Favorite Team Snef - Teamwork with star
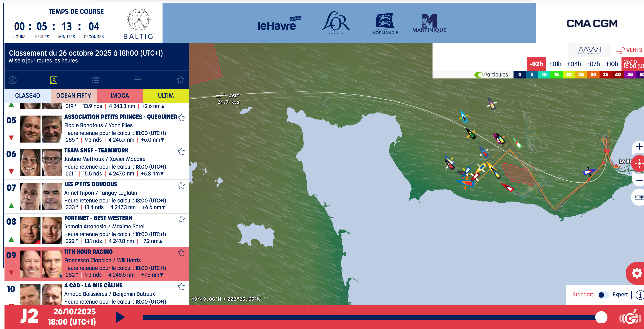The image size is (644, 329). 181,152
